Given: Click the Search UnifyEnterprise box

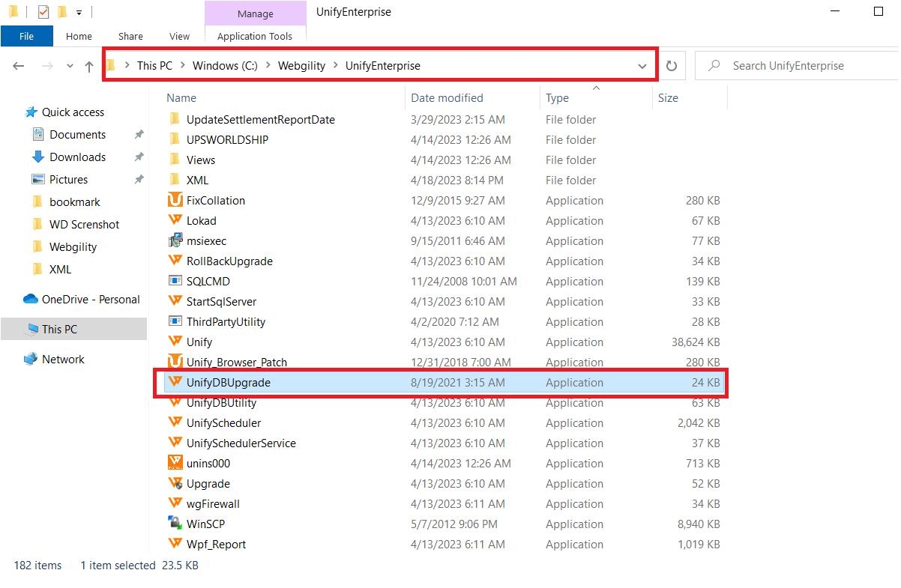Looking at the screenshot, I should point(798,66).
